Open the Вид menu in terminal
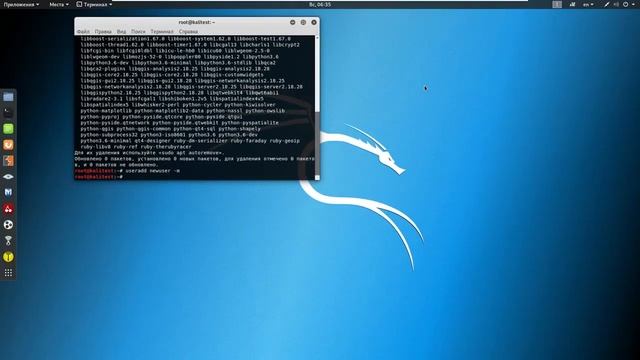This screenshot has height=360, width=640. click(121, 31)
